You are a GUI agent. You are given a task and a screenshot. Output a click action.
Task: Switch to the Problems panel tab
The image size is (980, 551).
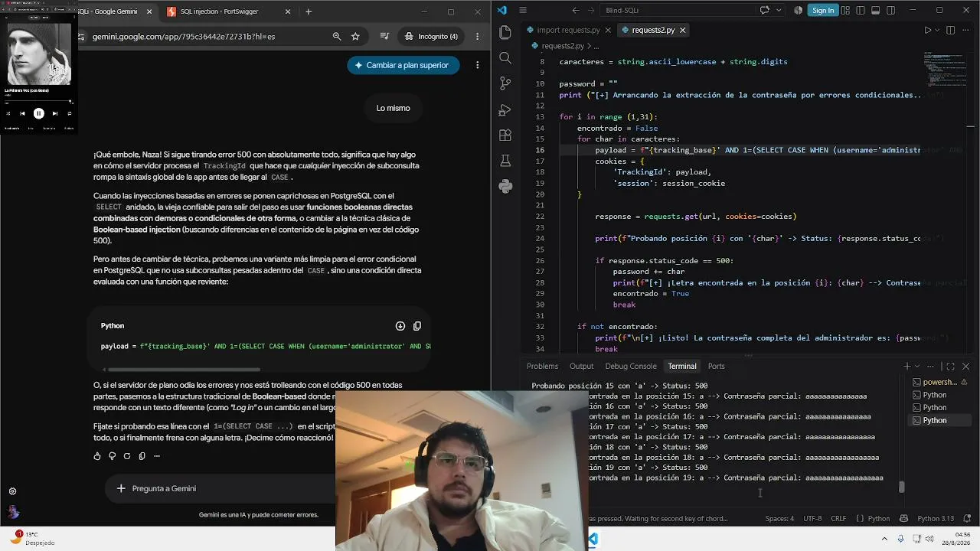click(x=542, y=367)
